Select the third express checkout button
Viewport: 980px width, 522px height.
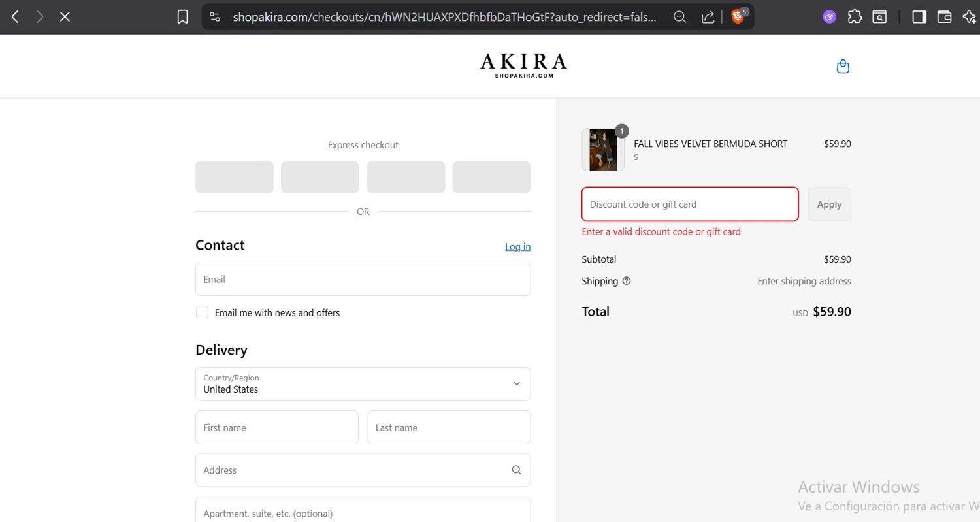pyautogui.click(x=406, y=177)
